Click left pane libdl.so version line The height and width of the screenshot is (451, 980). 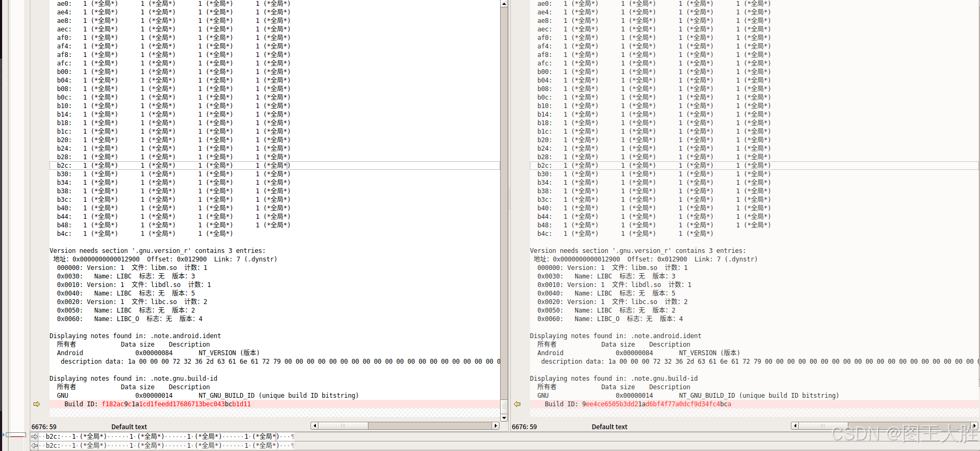(x=134, y=285)
